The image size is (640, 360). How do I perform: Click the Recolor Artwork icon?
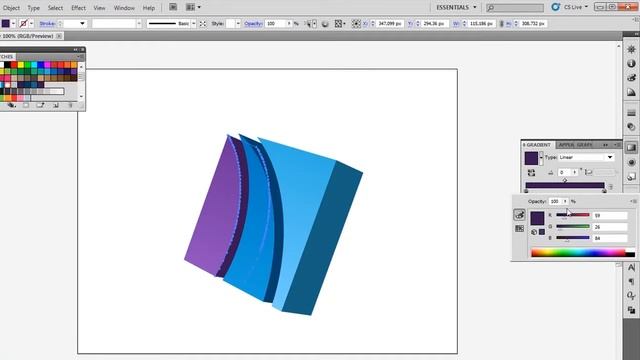pos(325,24)
